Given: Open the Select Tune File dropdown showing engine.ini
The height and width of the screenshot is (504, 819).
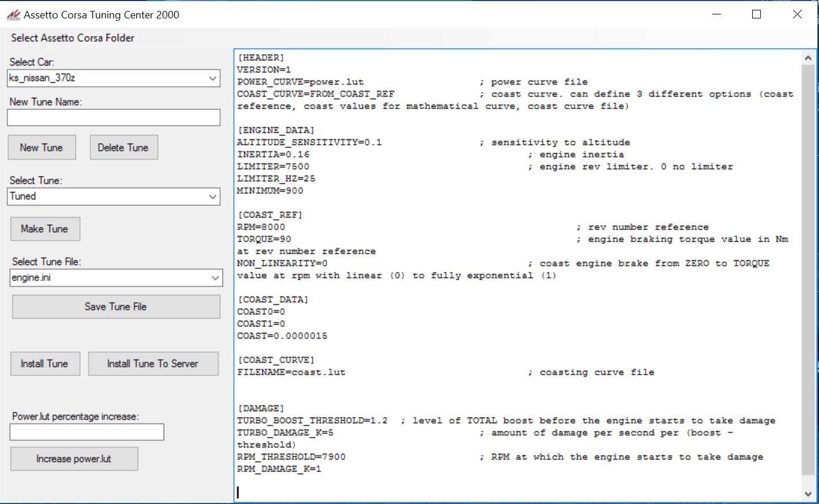Looking at the screenshot, I should (116, 278).
